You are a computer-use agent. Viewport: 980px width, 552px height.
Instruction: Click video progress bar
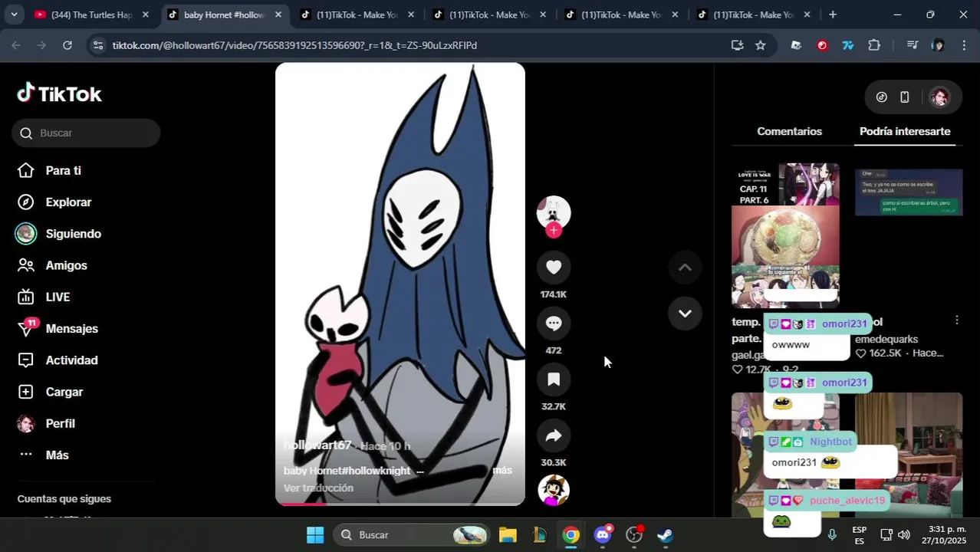[400, 504]
